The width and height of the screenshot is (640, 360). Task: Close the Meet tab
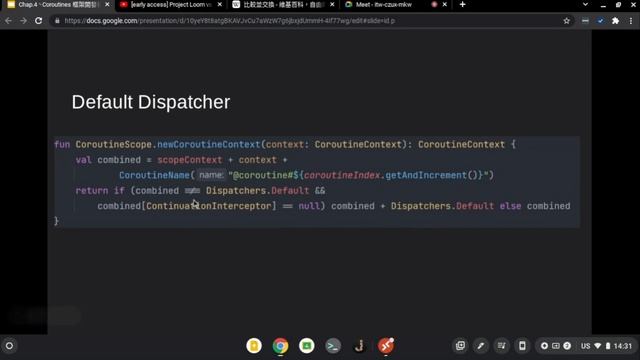coord(444,4)
